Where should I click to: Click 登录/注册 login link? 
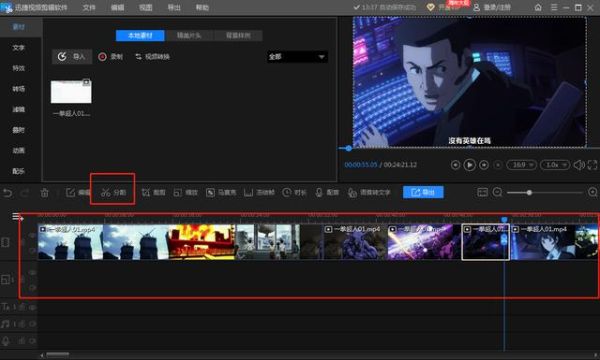(x=492, y=7)
